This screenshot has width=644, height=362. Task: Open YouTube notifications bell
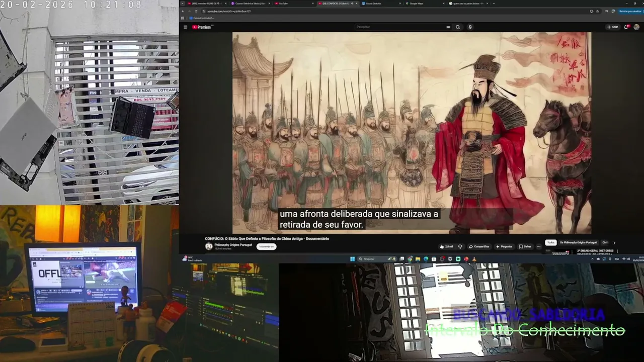click(627, 27)
